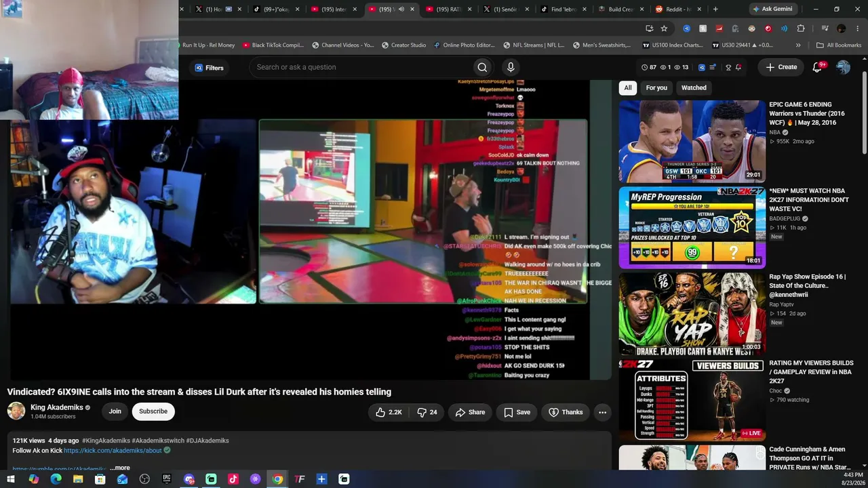Open the vidIQ list menu icon
The width and height of the screenshot is (868, 488).
[x=714, y=67]
